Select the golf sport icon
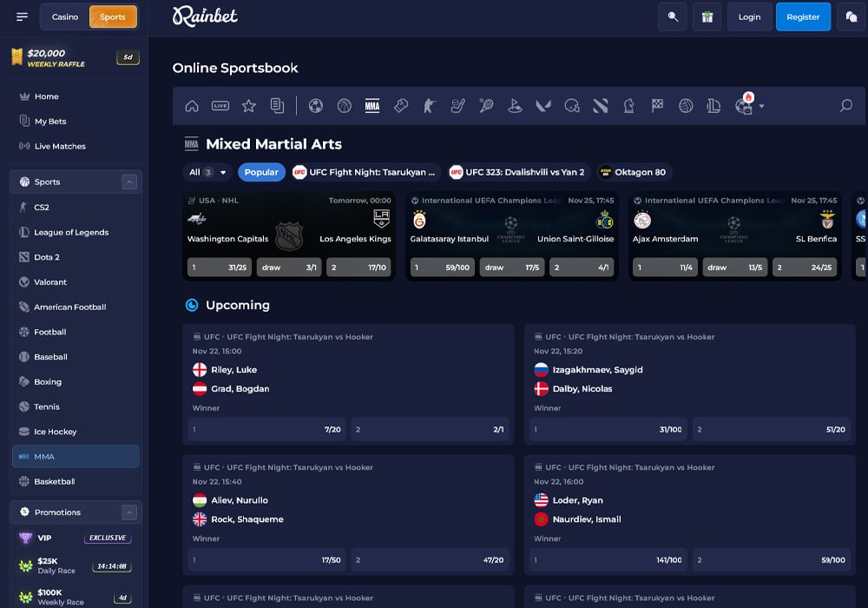 pyautogui.click(x=514, y=106)
